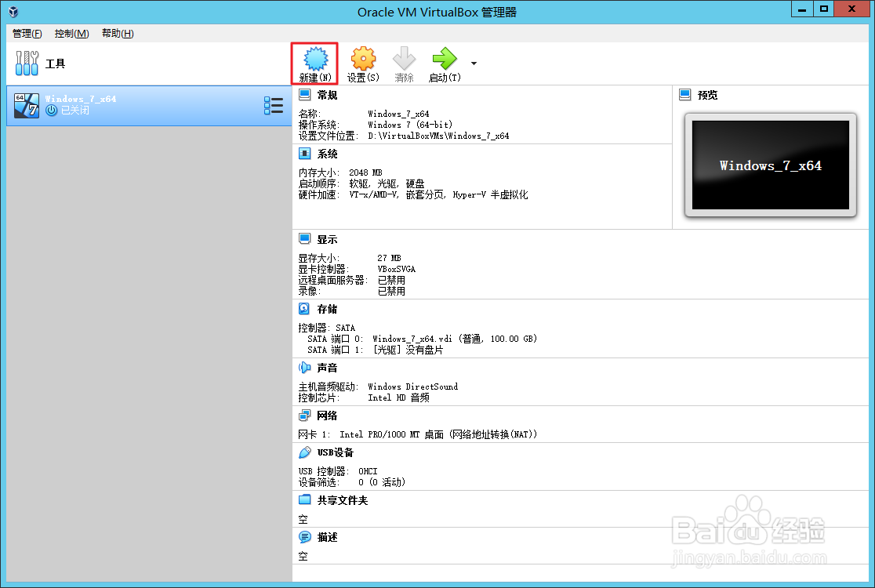Click the VBoxSVGA controller value
This screenshot has height=588, width=875.
click(396, 269)
